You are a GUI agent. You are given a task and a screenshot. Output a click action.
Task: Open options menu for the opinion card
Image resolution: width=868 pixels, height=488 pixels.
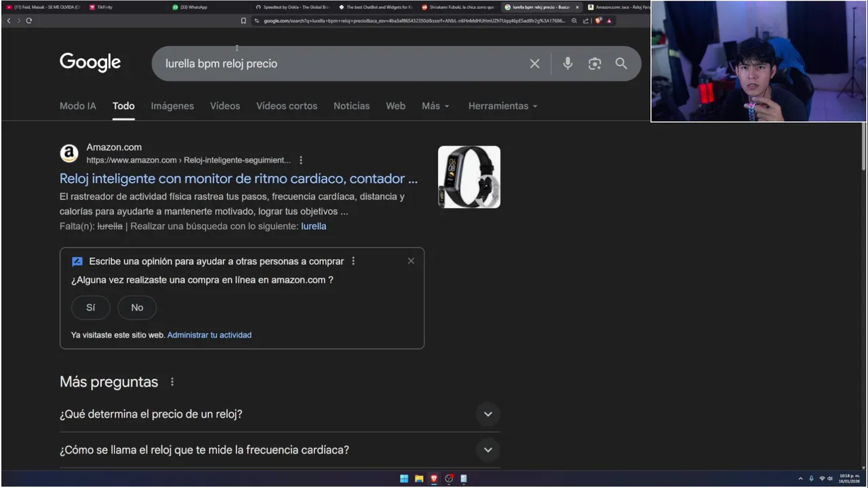point(353,261)
